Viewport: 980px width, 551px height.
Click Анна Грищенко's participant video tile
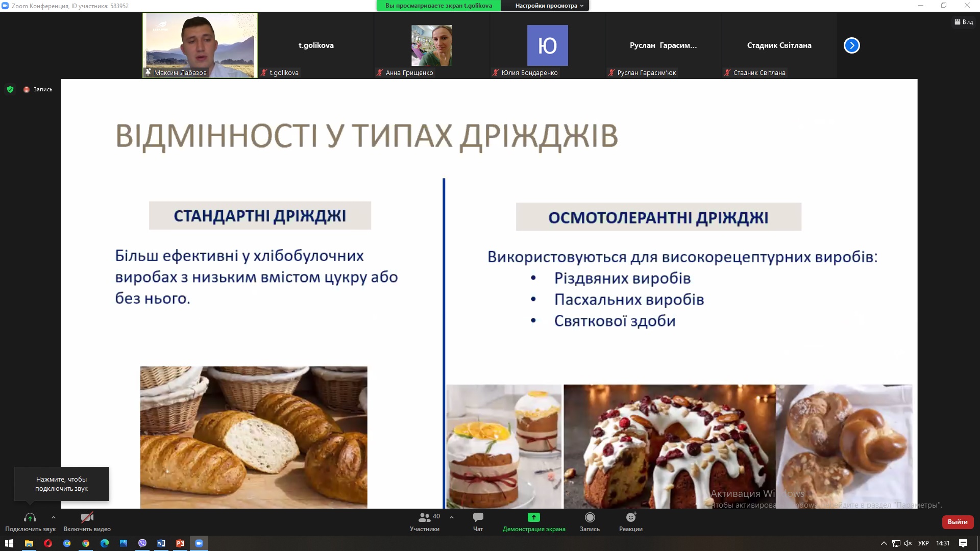pos(431,45)
